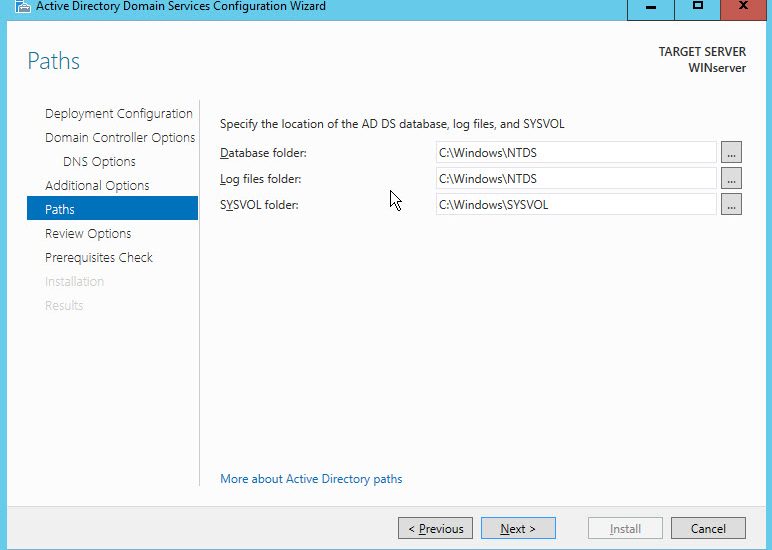This screenshot has width=772, height=550.
Task: Open the Additional Options step
Action: coord(97,186)
